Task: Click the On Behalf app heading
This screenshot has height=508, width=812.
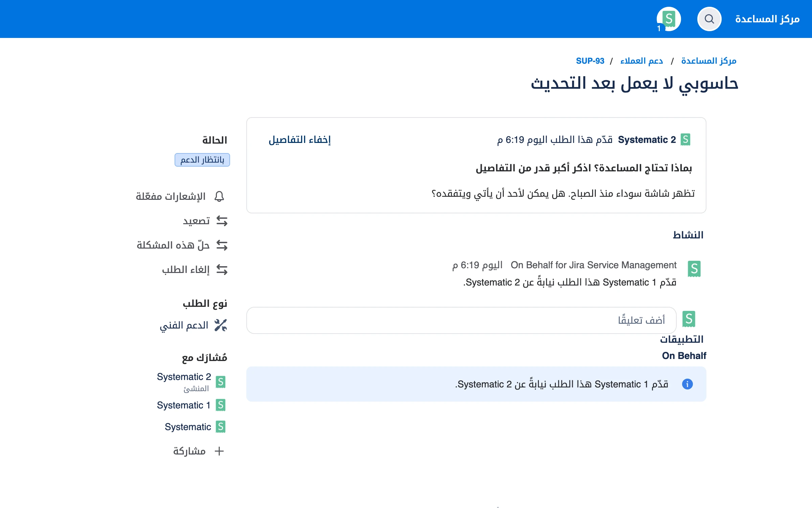Action: [x=684, y=356]
